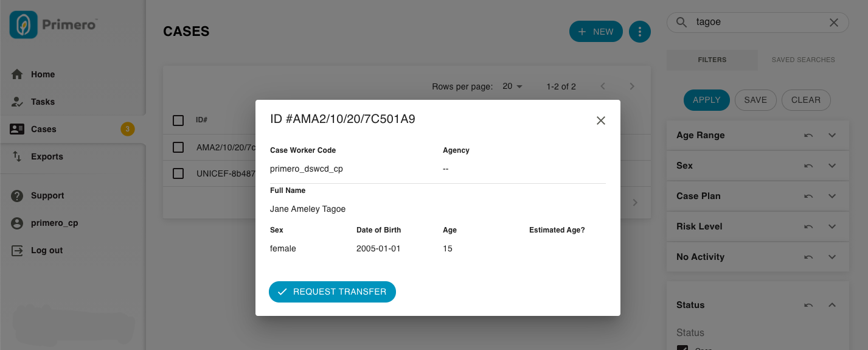Check the UNICEF-8b487 case row checkbox
Image resolution: width=868 pixels, height=350 pixels.
point(178,173)
